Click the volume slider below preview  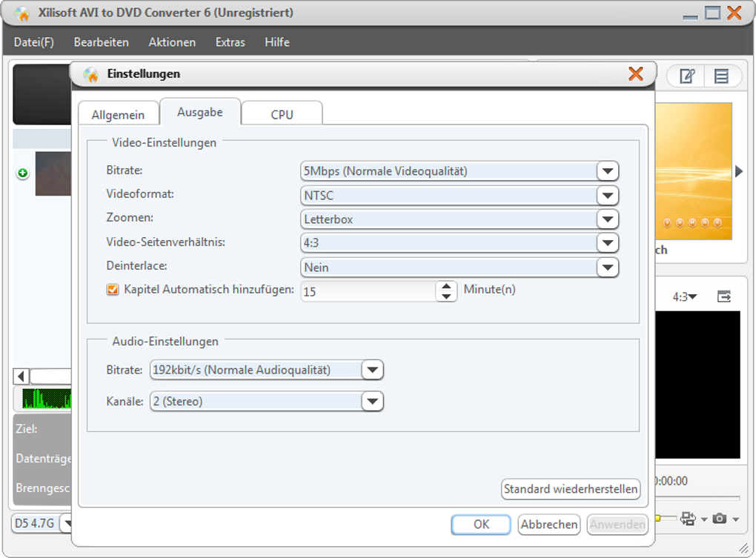[x=666, y=518]
